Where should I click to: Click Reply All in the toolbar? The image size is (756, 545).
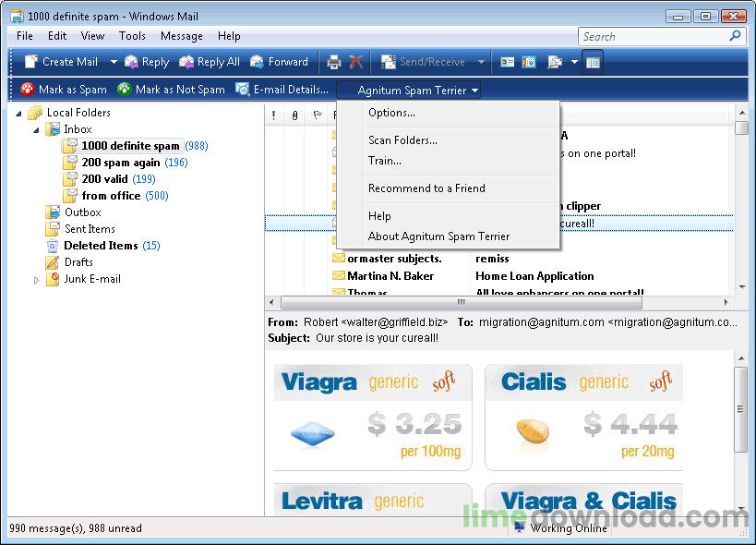point(210,62)
